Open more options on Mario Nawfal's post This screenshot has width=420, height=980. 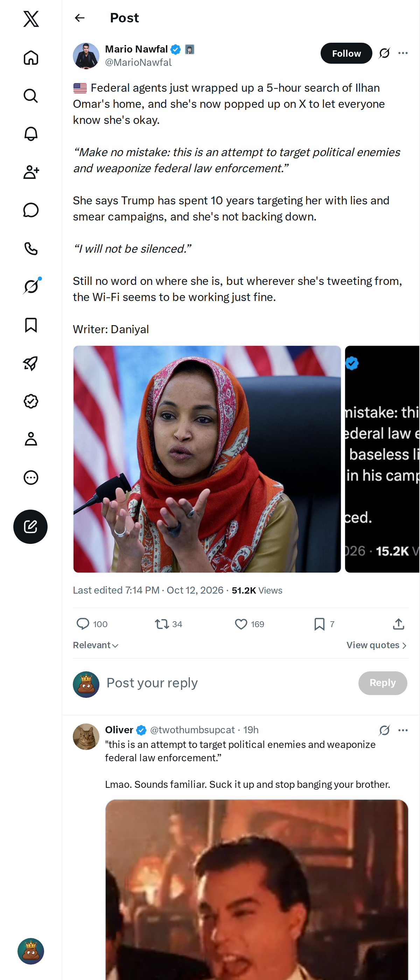(403, 53)
